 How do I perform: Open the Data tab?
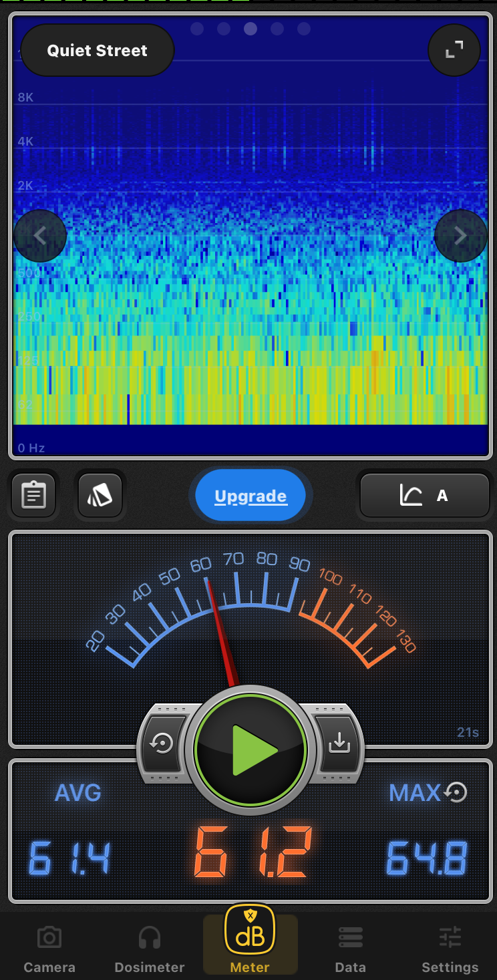click(350, 949)
